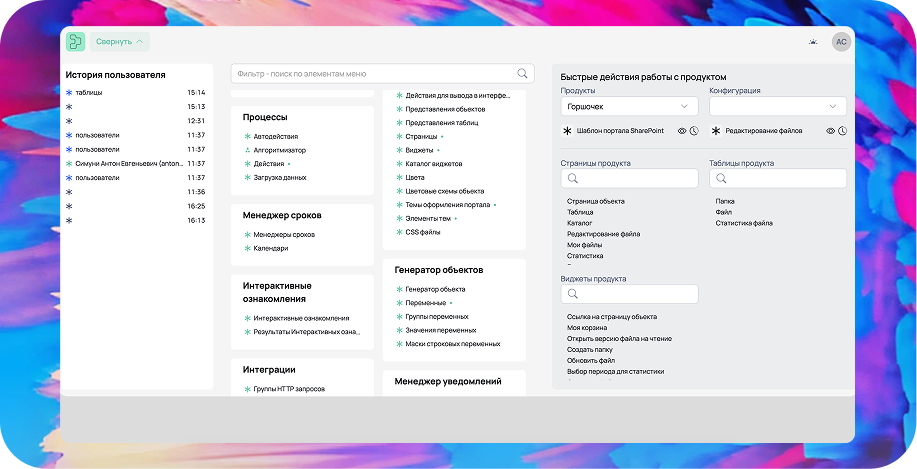This screenshot has width=917, height=469.
Task: Open the таблицы history entry at 15:14
Action: pos(88,92)
